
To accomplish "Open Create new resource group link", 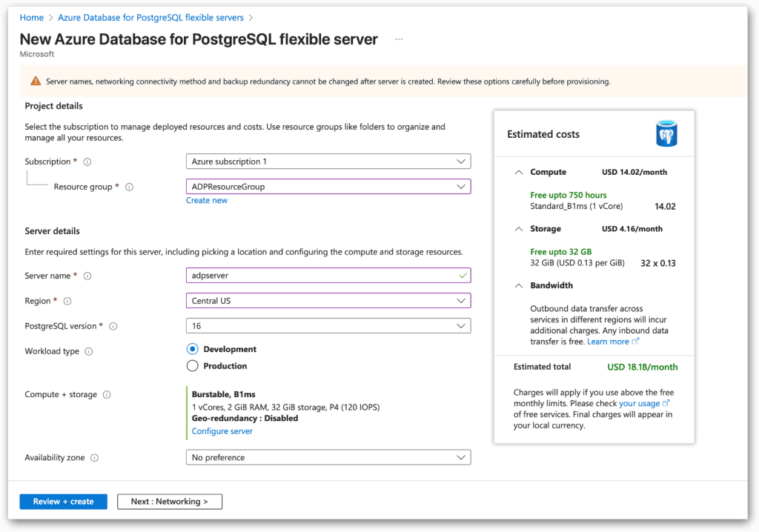I will click(206, 199).
